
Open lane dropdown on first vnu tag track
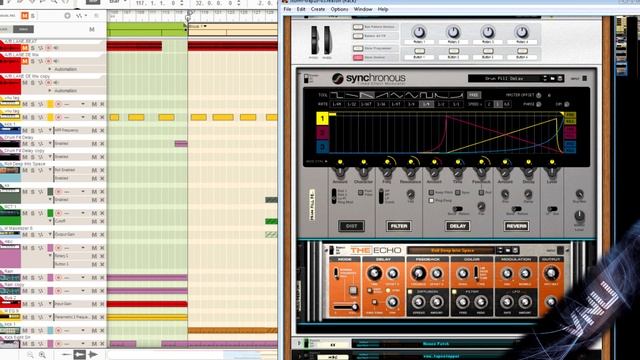83,104
